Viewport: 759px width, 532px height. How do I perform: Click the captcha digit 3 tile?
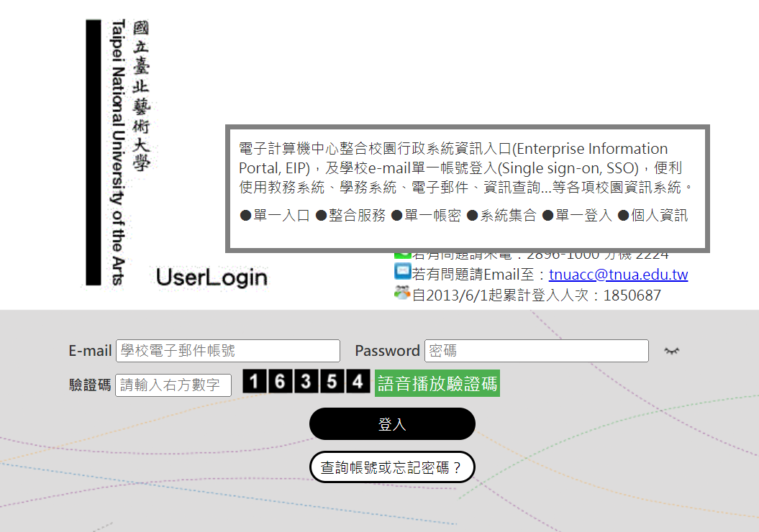coord(306,382)
